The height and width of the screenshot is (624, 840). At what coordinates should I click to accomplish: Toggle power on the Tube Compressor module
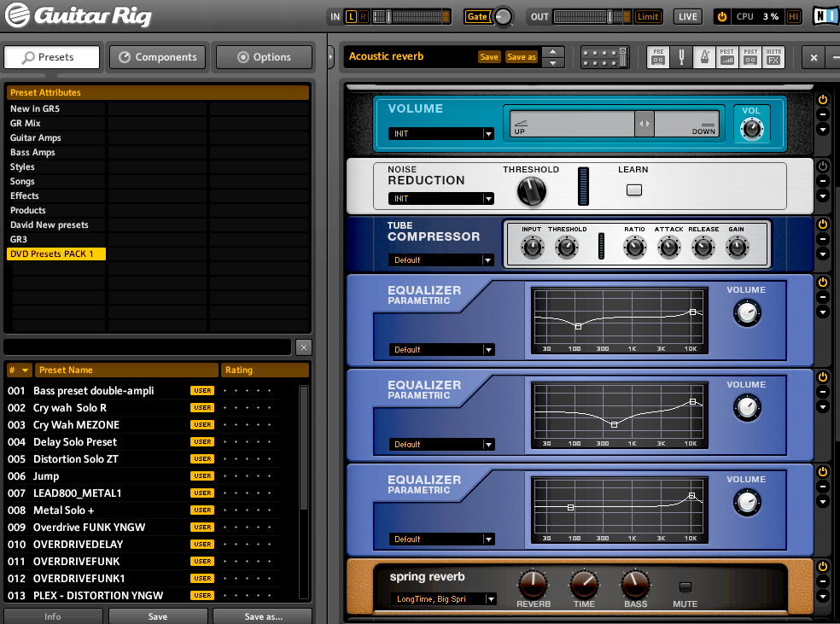coord(820,224)
